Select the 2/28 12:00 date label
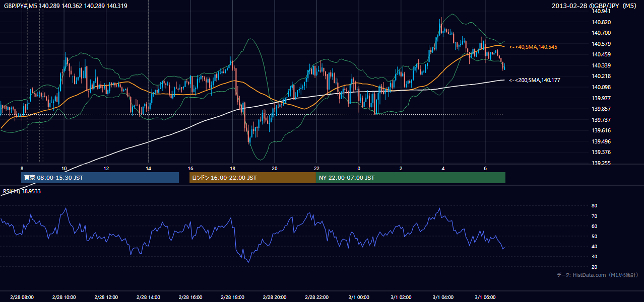The width and height of the screenshot is (644, 302). click(x=106, y=297)
